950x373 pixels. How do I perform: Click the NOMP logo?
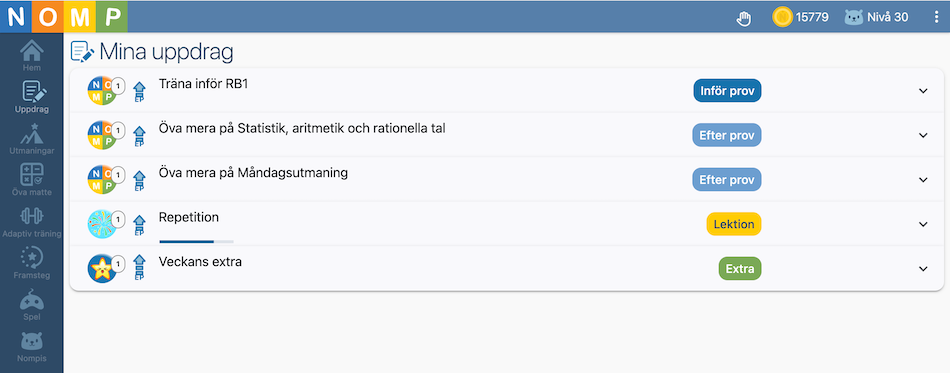64,17
